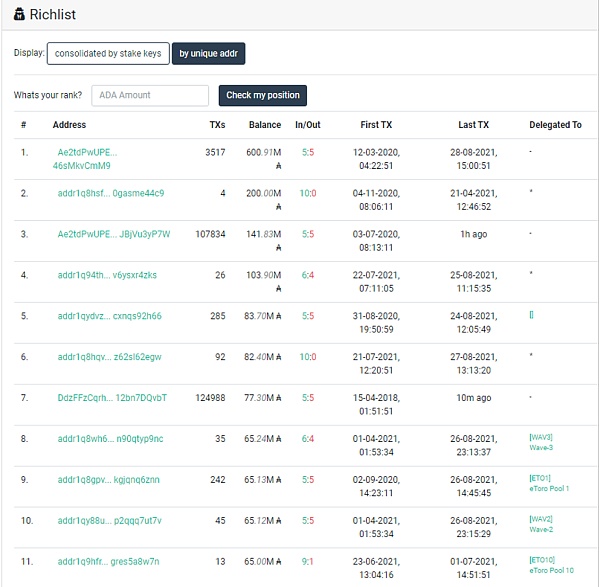The image size is (600, 587).
Task: Click the Richlist header icon
Action: coord(19,15)
